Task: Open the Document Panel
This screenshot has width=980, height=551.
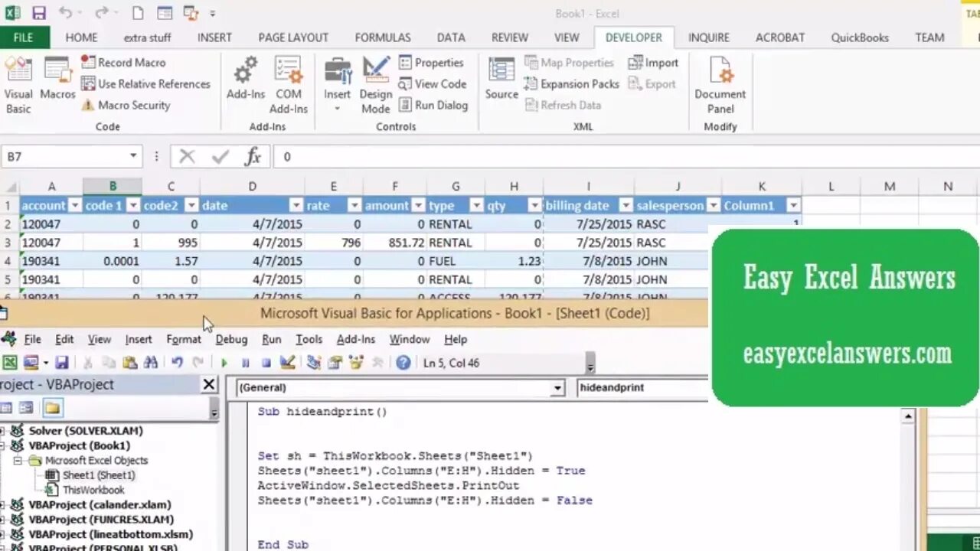Action: 720,86
